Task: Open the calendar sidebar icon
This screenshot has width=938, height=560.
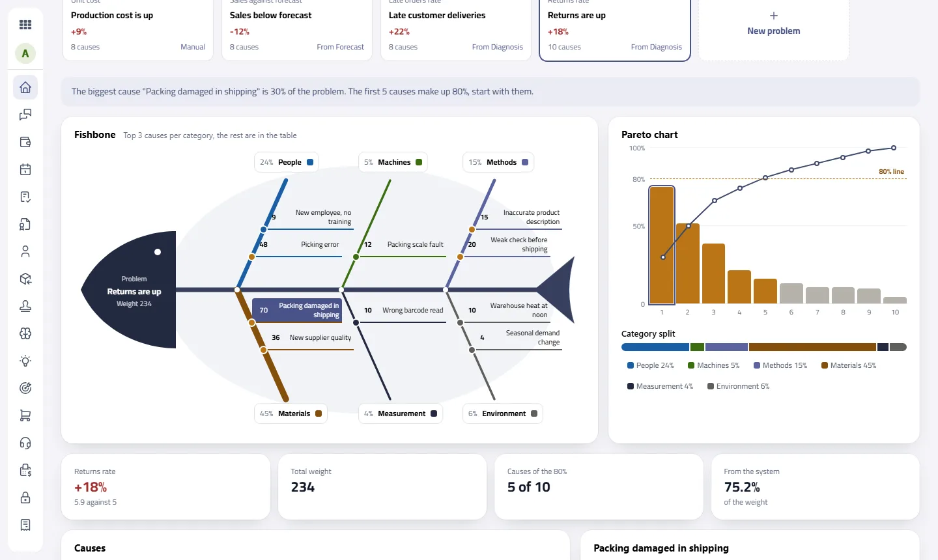Action: pyautogui.click(x=25, y=169)
